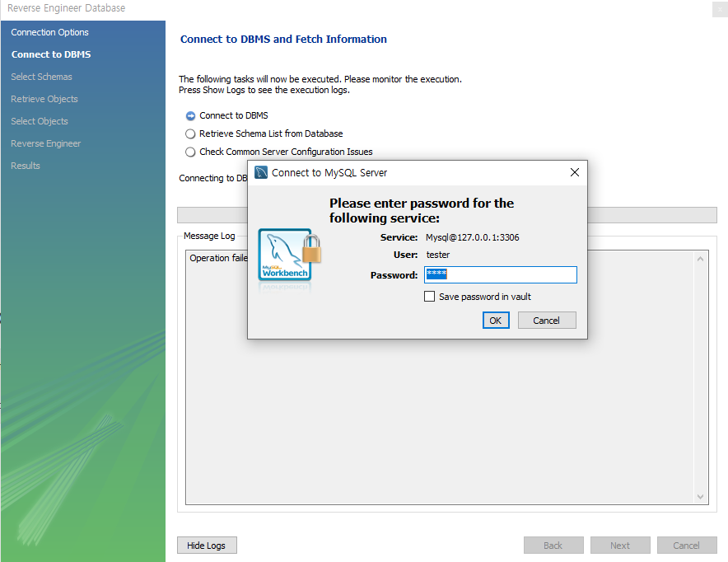Image resolution: width=728 pixels, height=562 pixels.
Task: Confirm password with OK button
Action: coord(496,320)
